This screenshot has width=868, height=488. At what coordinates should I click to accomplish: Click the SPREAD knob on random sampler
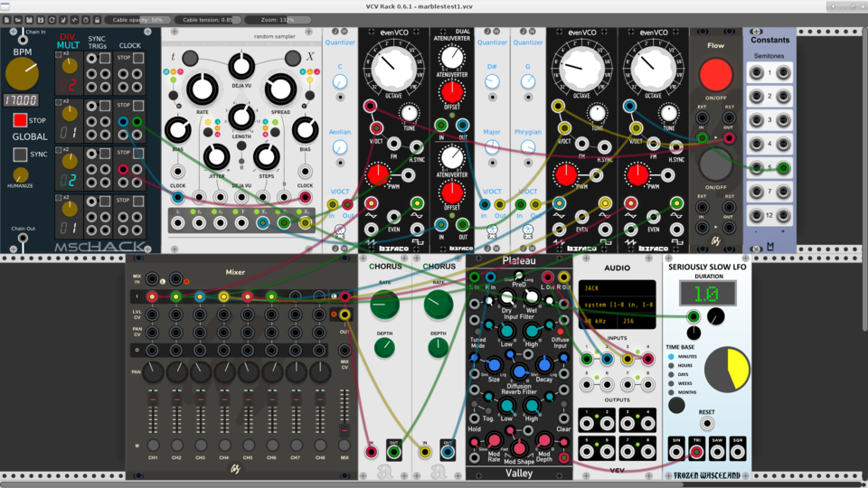(280, 89)
